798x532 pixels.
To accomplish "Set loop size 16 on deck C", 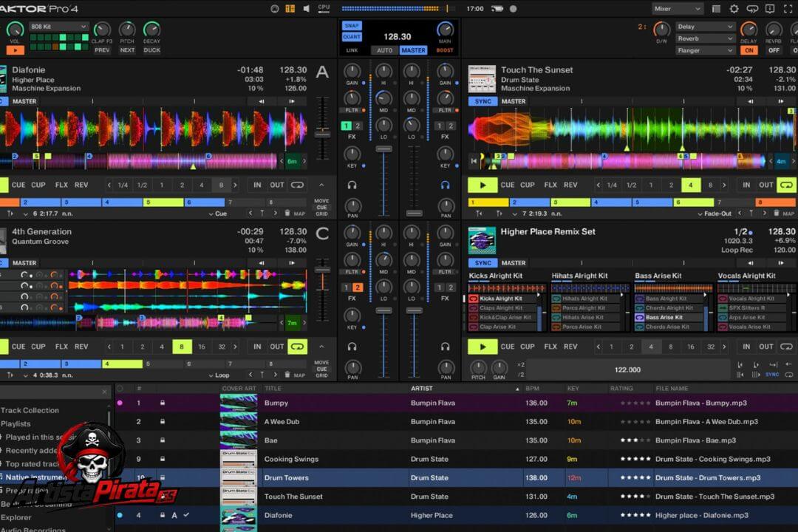I will click(x=202, y=347).
